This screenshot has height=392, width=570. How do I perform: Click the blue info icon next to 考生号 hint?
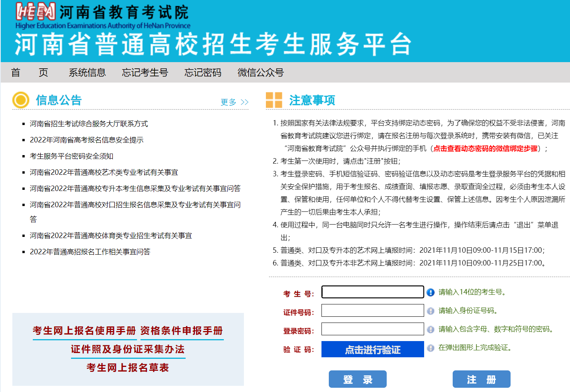click(x=431, y=292)
